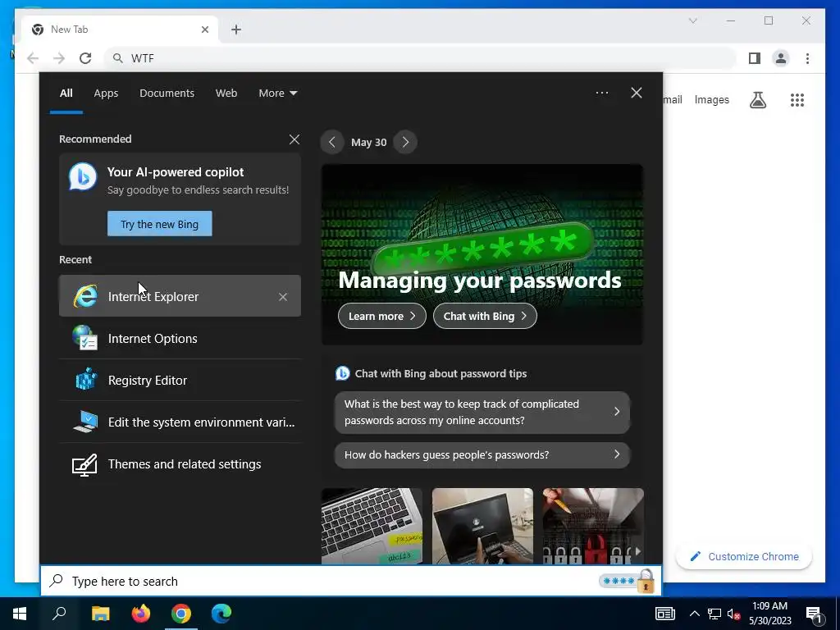
Task: Switch to Web search tab
Action: pos(226,93)
